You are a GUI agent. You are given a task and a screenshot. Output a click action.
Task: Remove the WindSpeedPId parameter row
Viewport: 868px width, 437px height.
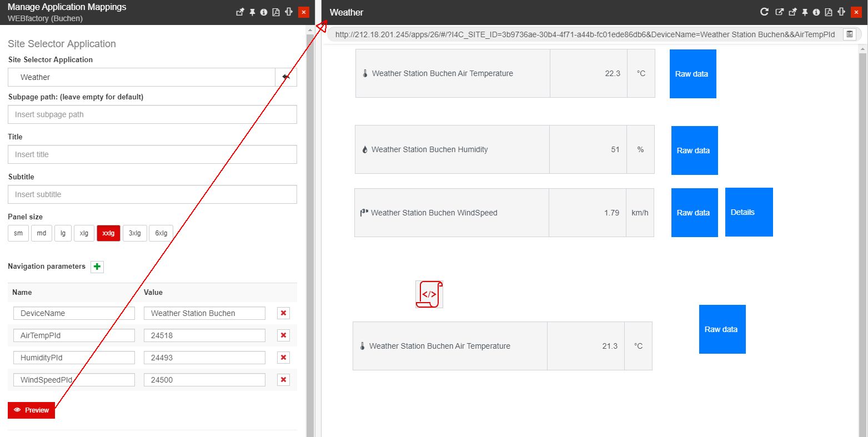pyautogui.click(x=283, y=380)
